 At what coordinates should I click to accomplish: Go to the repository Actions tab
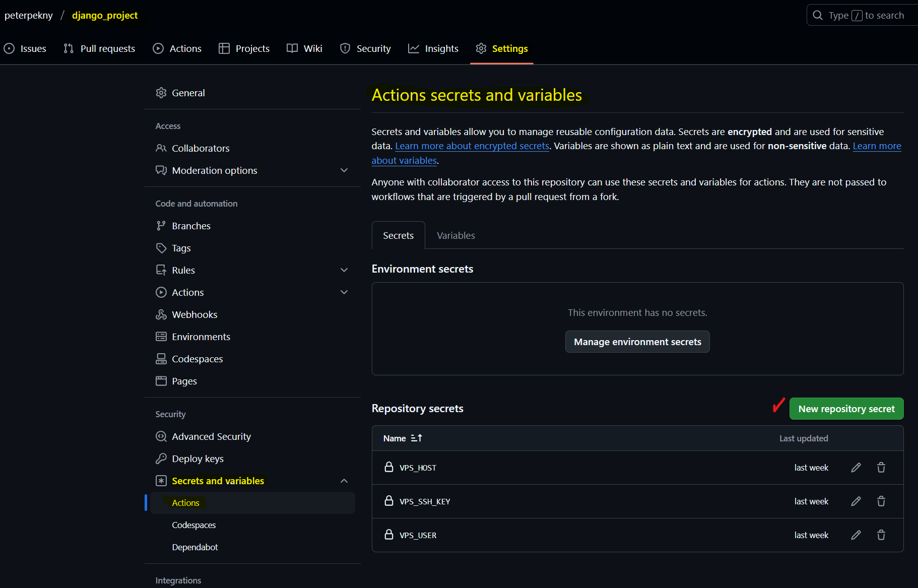[177, 48]
